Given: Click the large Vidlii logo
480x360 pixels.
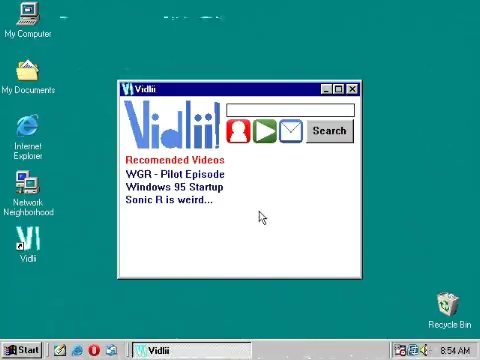Looking at the screenshot, I should [x=172, y=124].
